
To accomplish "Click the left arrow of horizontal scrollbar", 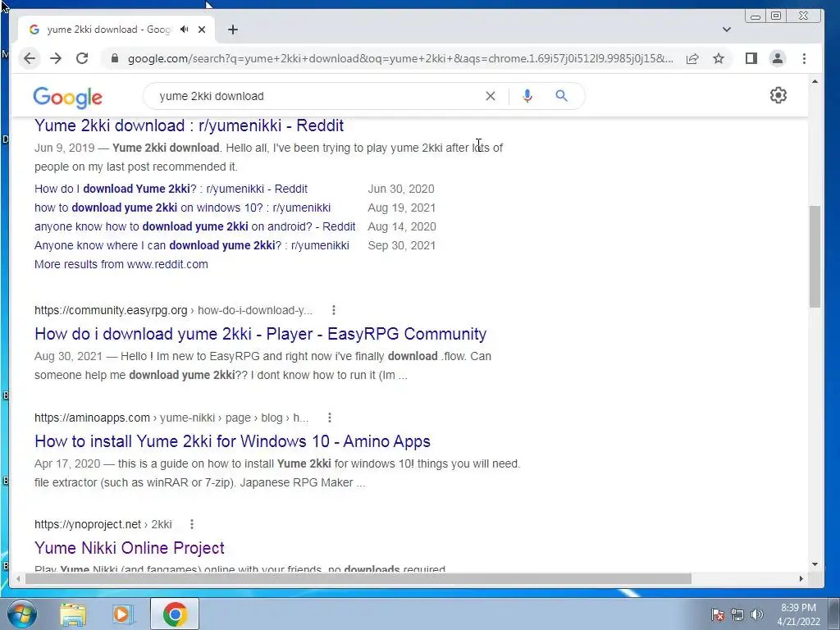I will pyautogui.click(x=18, y=578).
